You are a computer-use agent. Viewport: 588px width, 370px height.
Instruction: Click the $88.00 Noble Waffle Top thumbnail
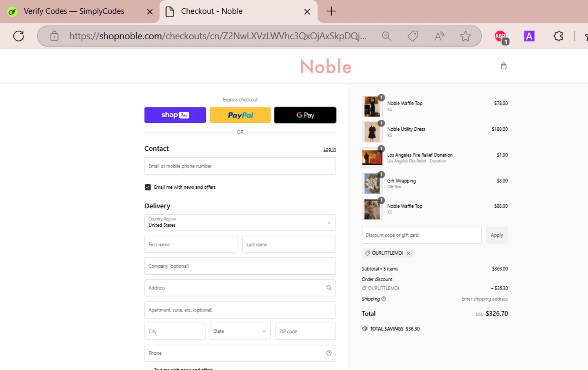(372, 209)
